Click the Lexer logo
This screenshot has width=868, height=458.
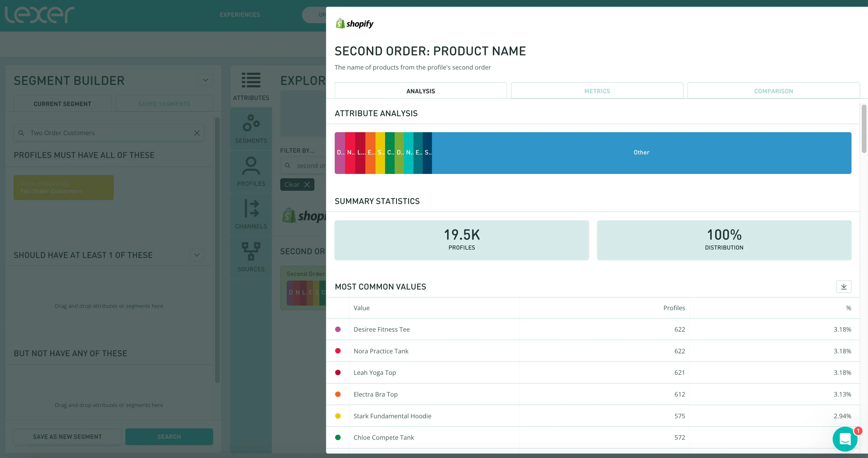tap(40, 15)
